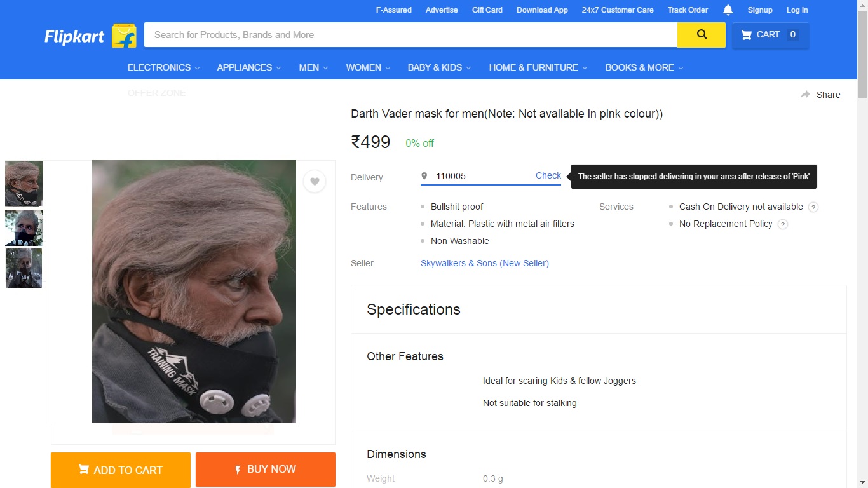Click ADD TO CART button

tap(121, 470)
